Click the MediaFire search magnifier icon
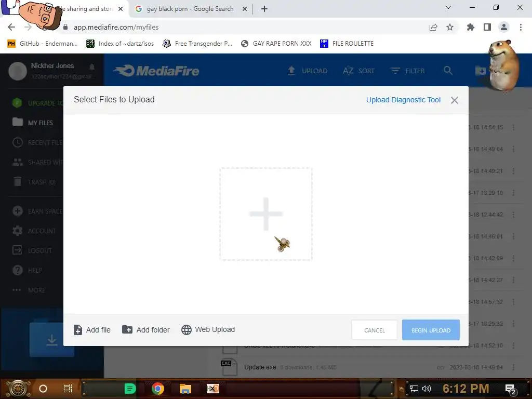The height and width of the screenshot is (399, 532). [448, 71]
